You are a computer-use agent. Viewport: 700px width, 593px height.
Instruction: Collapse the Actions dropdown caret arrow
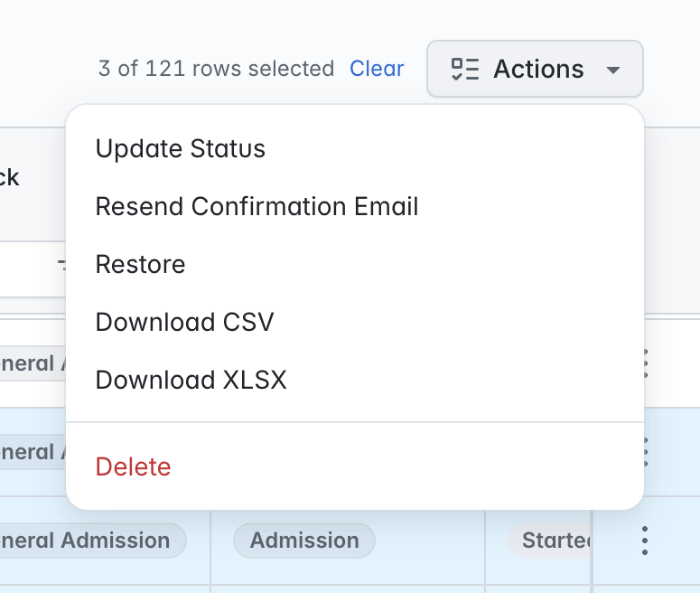(613, 70)
